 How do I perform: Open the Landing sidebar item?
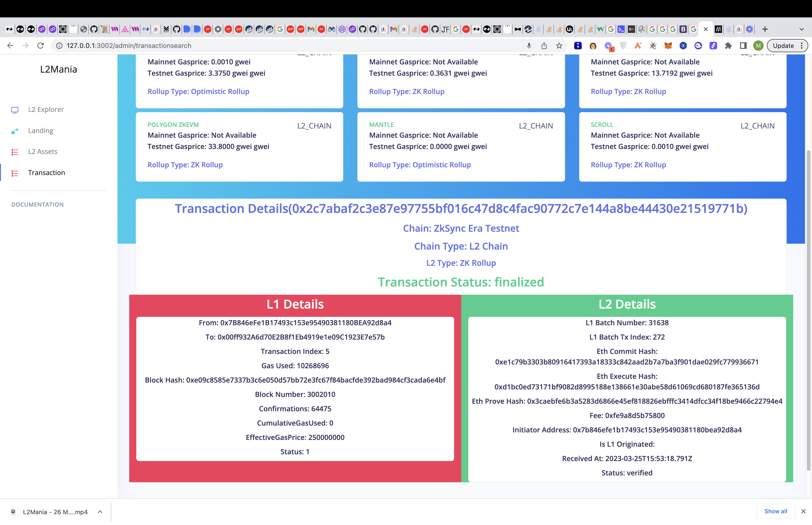tap(41, 131)
